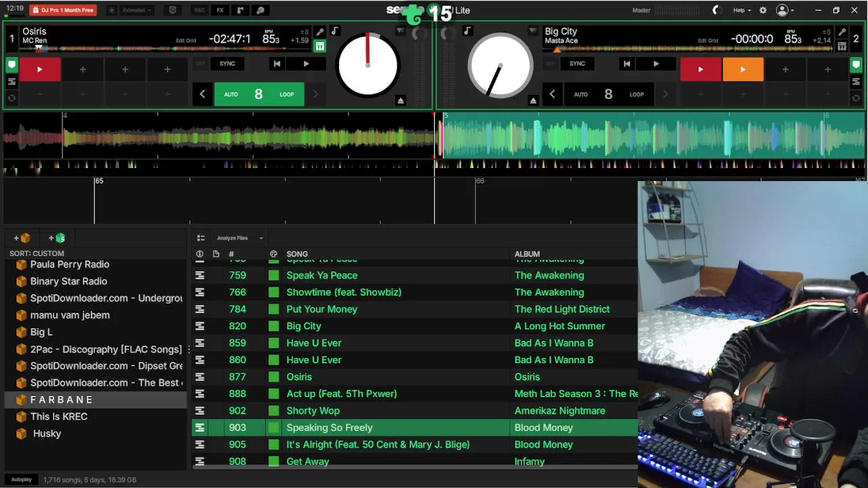Expand deck 2 platter dropdown triangle
868x488 pixels.
click(532, 31)
